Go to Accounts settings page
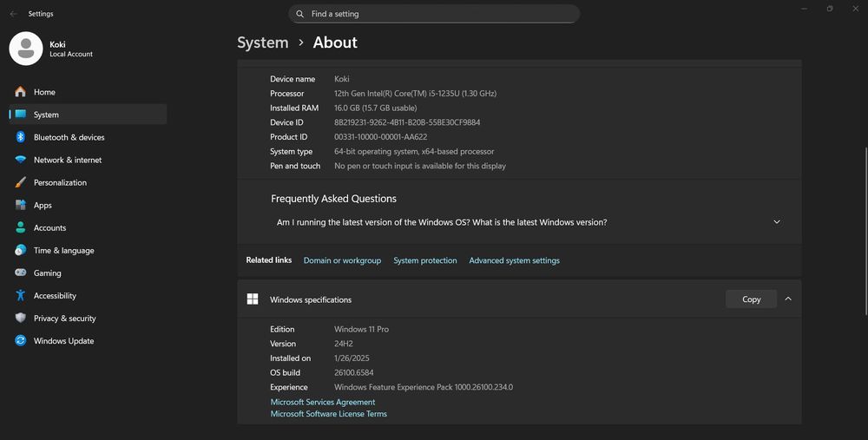This screenshot has width=868, height=440. [49, 228]
